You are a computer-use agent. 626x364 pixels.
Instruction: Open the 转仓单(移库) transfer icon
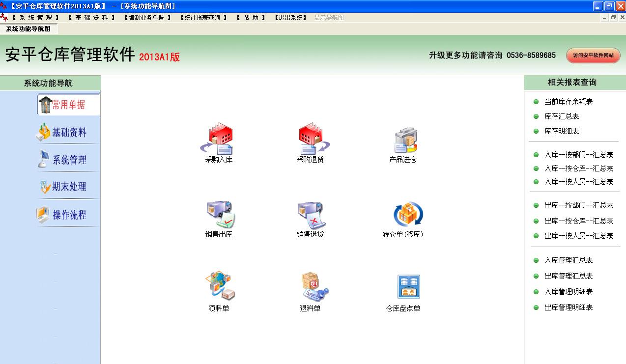(x=408, y=215)
